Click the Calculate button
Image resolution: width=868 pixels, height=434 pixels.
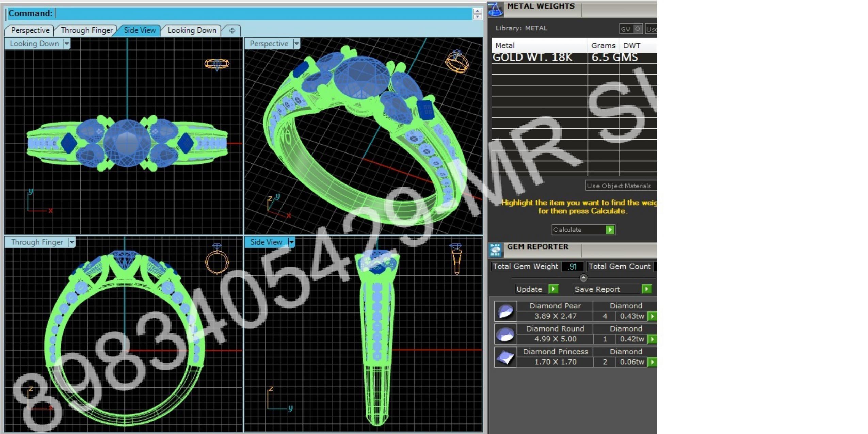click(x=583, y=230)
